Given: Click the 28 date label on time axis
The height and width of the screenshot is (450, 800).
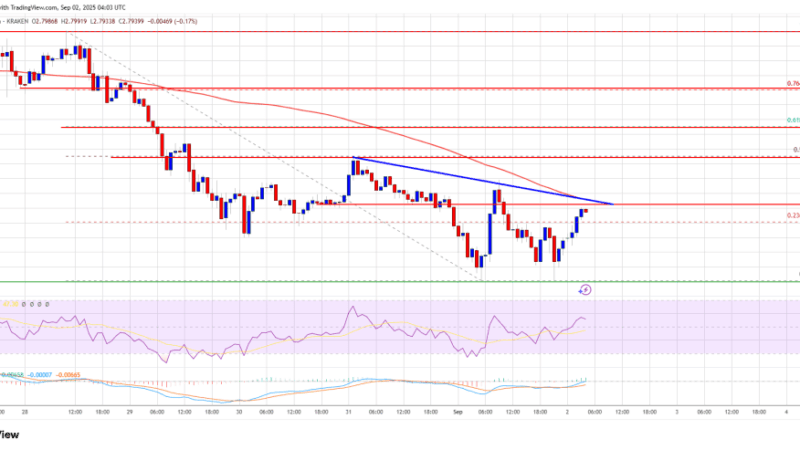Looking at the screenshot, I should [24, 412].
